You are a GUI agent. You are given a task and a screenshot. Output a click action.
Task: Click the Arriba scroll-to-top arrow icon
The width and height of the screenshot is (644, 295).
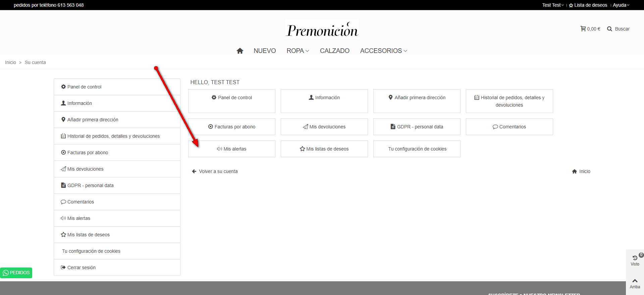[635, 281]
